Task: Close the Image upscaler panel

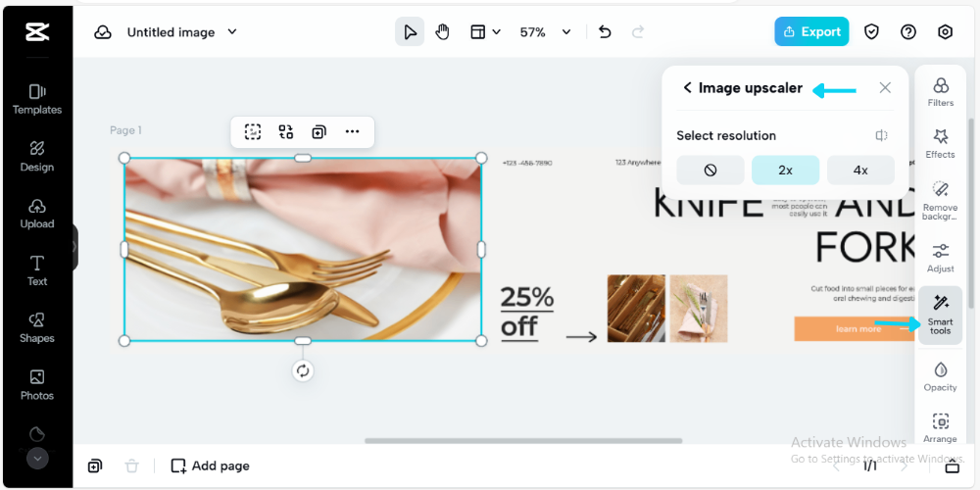Action: [x=885, y=87]
